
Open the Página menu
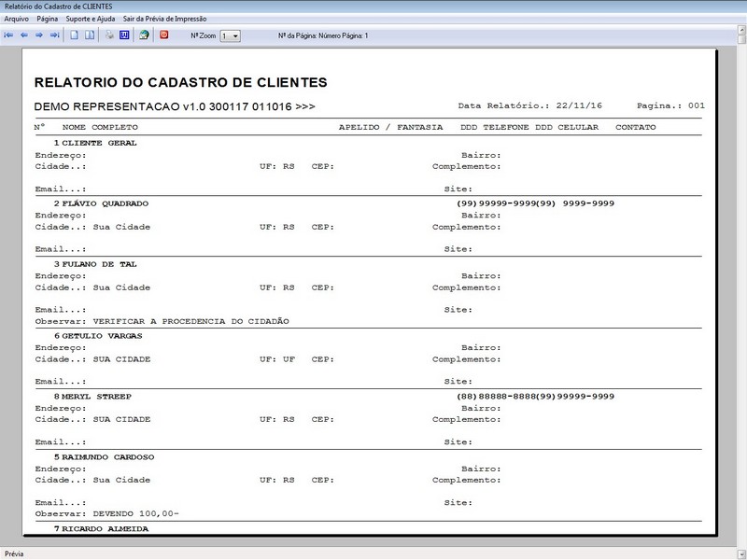pyautogui.click(x=48, y=19)
